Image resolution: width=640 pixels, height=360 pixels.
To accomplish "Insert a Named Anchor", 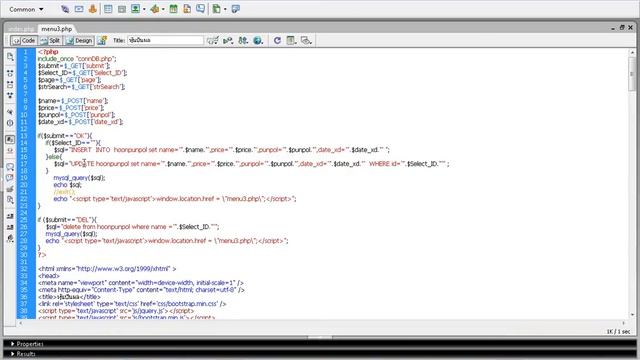I will pyautogui.click(x=93, y=9).
